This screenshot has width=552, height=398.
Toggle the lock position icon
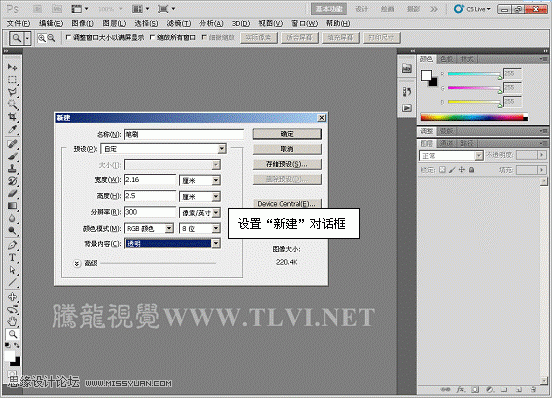point(462,170)
